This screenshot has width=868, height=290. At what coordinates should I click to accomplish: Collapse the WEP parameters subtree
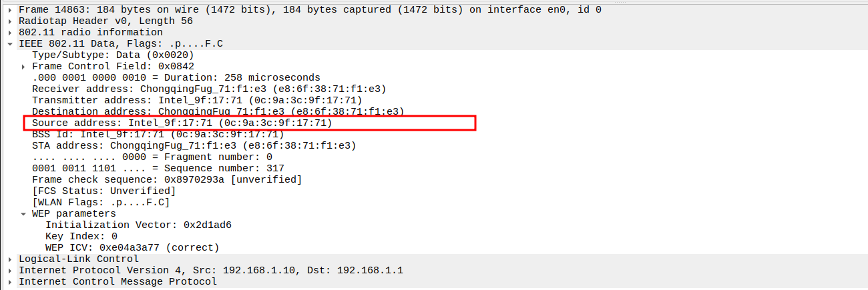(x=23, y=214)
